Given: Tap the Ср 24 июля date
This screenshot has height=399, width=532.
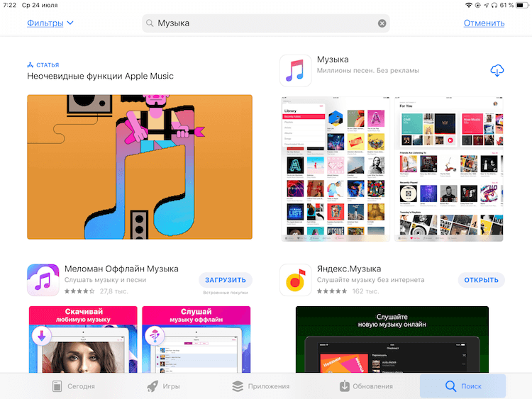Looking at the screenshot, I should click(x=40, y=5).
